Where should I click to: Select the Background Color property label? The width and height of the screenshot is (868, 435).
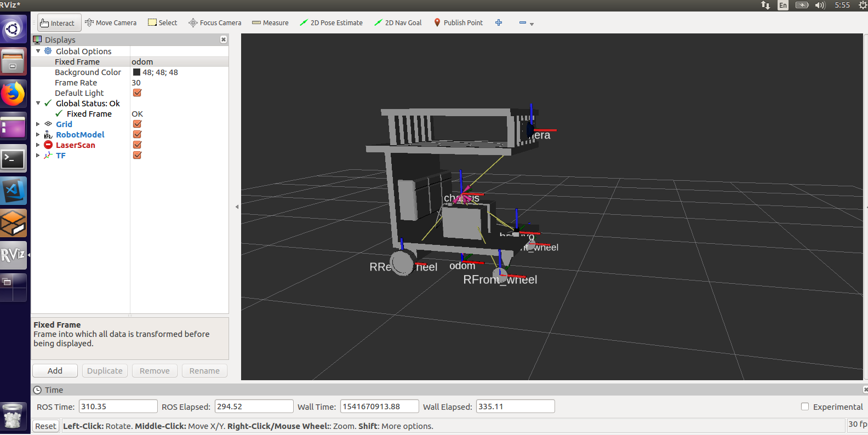click(88, 72)
